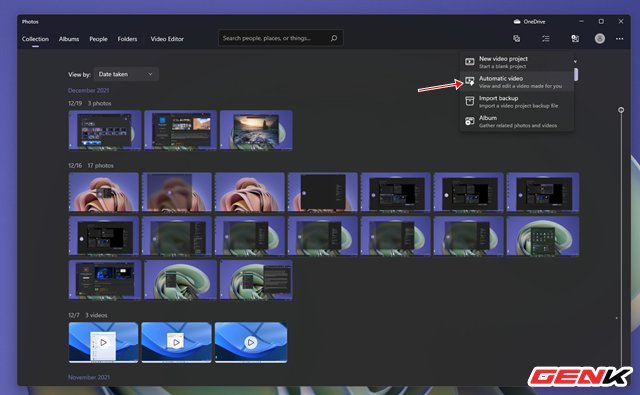Open the Video Editor tab
This screenshot has width=640, height=395.
pos(167,39)
